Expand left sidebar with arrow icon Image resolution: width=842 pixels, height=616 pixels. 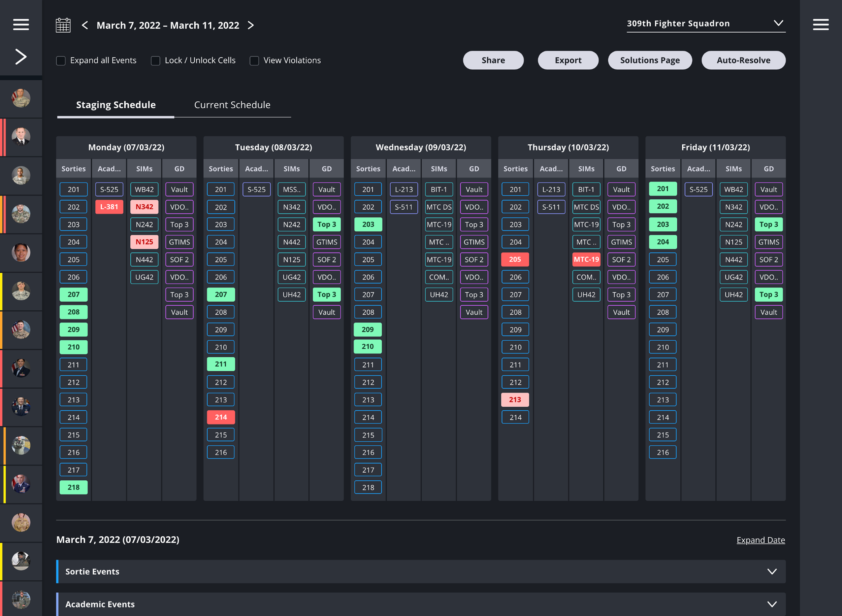[x=21, y=57]
